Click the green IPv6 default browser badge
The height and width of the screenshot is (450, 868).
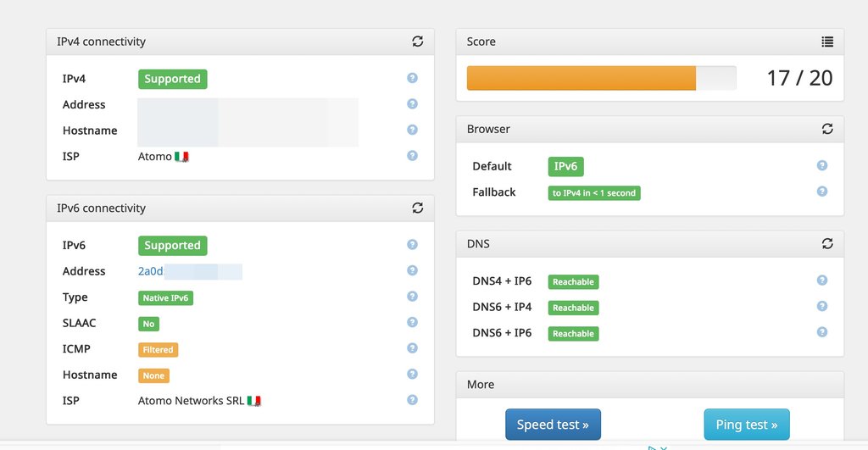point(565,167)
